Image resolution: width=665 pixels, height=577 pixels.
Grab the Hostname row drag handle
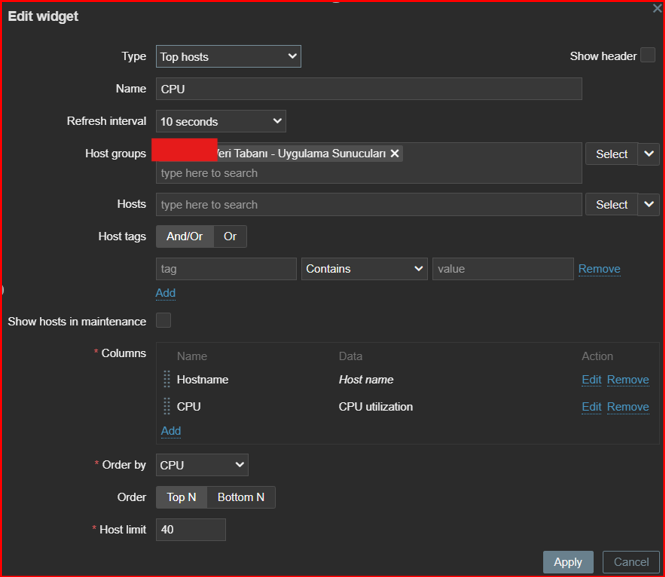pyautogui.click(x=167, y=379)
